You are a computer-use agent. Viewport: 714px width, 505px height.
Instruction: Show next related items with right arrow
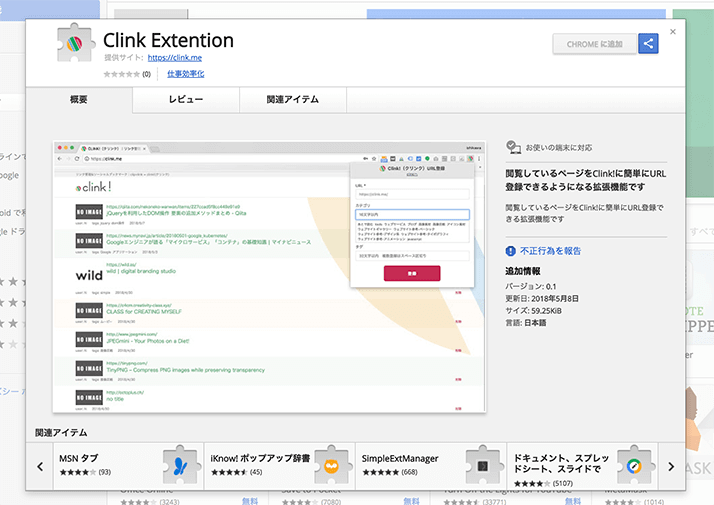pyautogui.click(x=671, y=466)
